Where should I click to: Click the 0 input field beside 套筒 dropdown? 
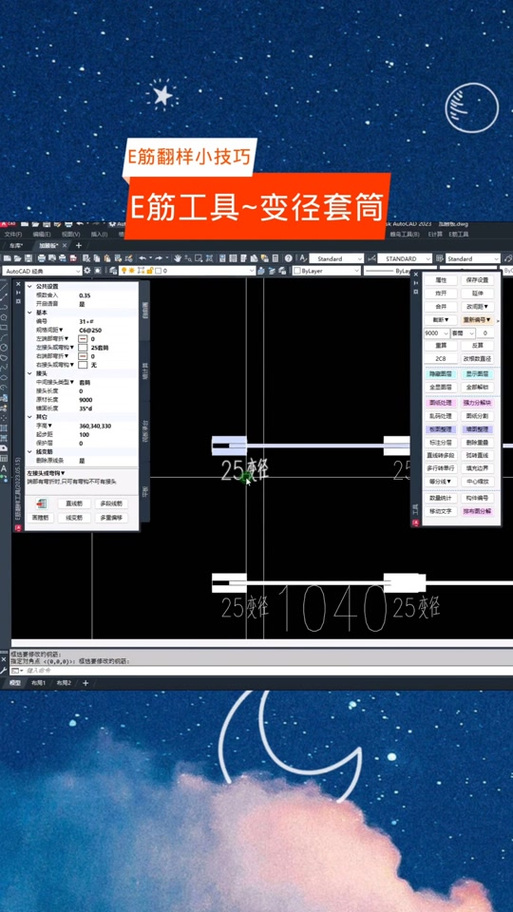[485, 333]
